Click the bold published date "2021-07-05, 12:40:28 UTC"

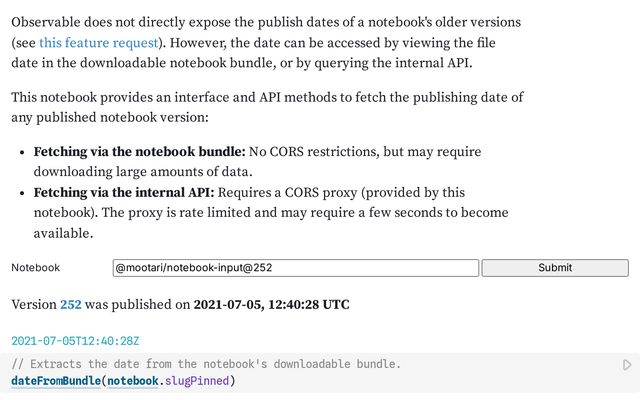(x=271, y=304)
